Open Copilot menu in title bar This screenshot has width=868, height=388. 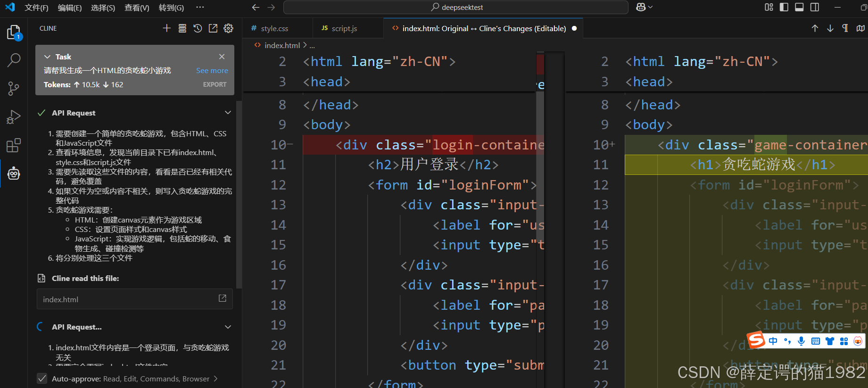click(644, 7)
